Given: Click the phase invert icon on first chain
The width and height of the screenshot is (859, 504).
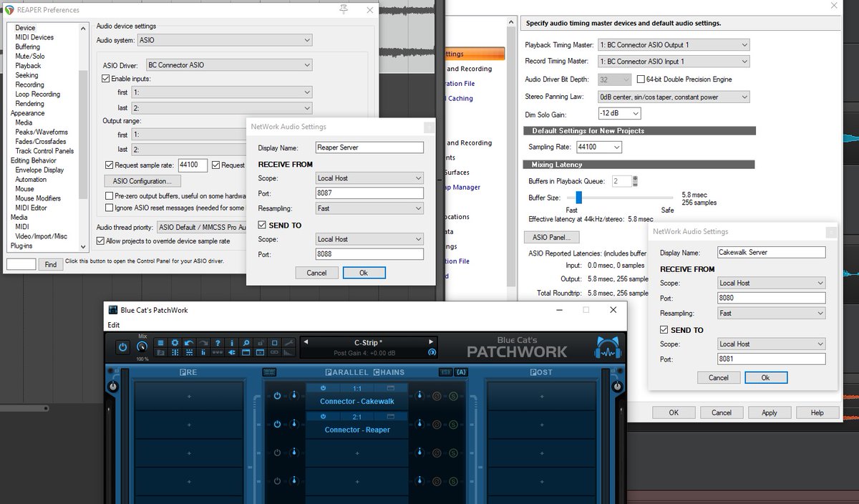Looking at the screenshot, I should click(437, 395).
